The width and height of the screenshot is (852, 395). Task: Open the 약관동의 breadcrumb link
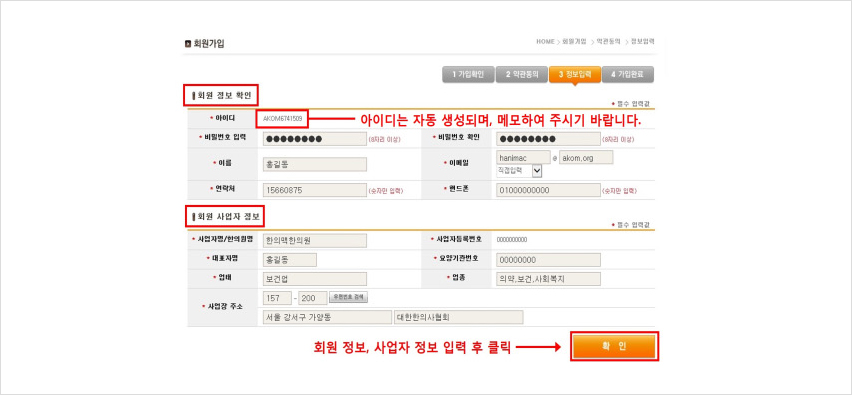pos(608,41)
